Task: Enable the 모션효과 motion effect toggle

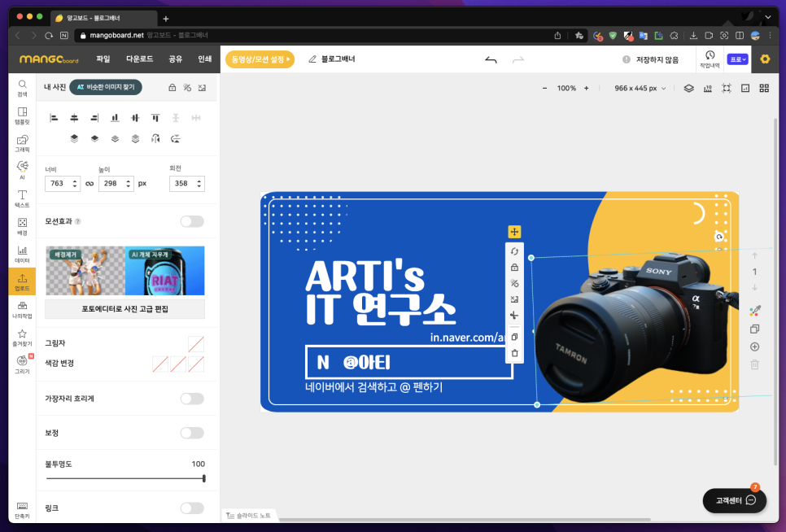Action: (x=192, y=221)
